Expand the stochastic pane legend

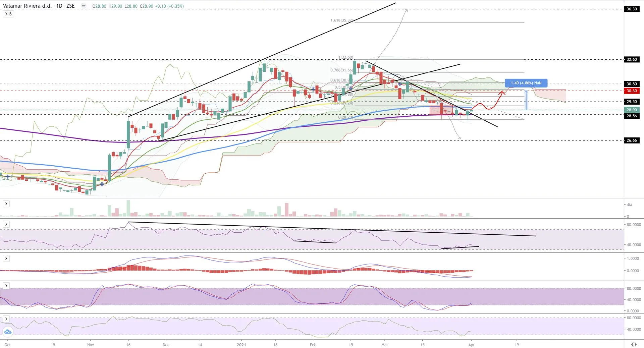[x=6, y=286]
